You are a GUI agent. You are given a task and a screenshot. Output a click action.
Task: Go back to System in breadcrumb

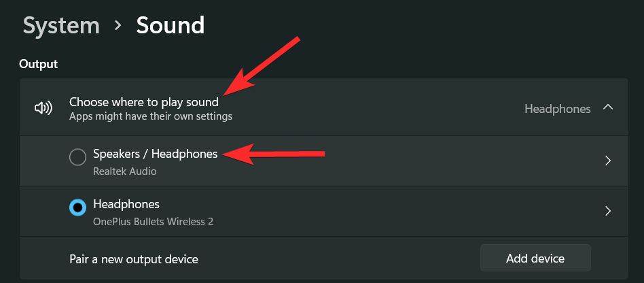tap(61, 26)
